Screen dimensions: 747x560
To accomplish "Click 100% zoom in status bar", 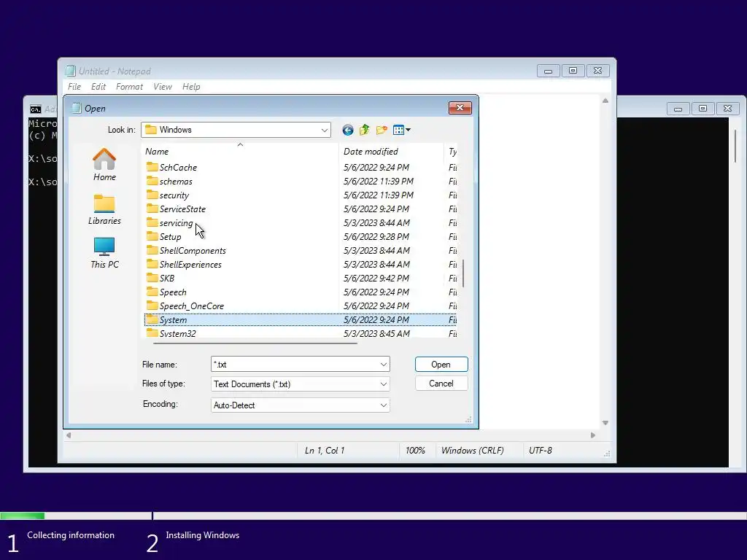I will point(415,451).
